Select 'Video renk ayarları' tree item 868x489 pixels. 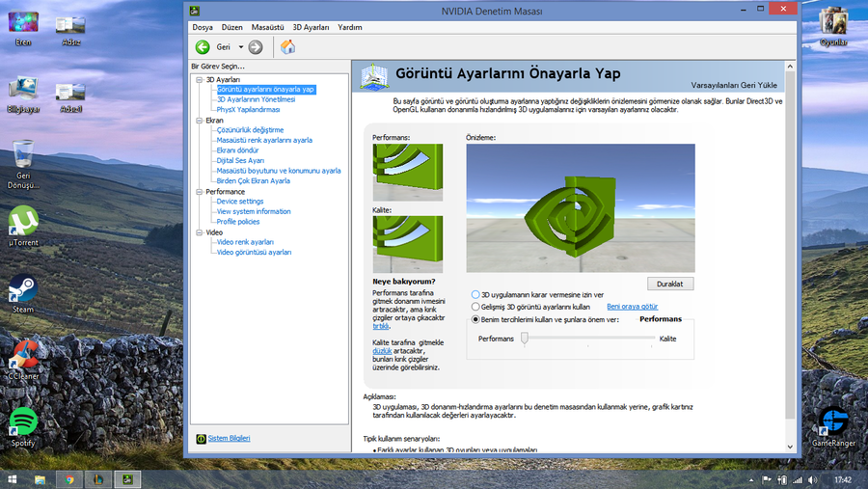[x=245, y=242]
